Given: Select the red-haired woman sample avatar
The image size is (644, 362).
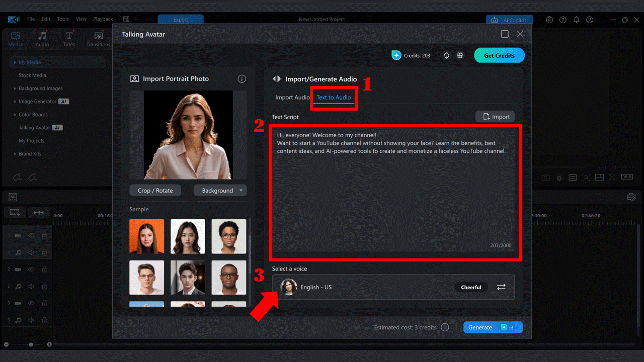Looking at the screenshot, I should point(146,236).
